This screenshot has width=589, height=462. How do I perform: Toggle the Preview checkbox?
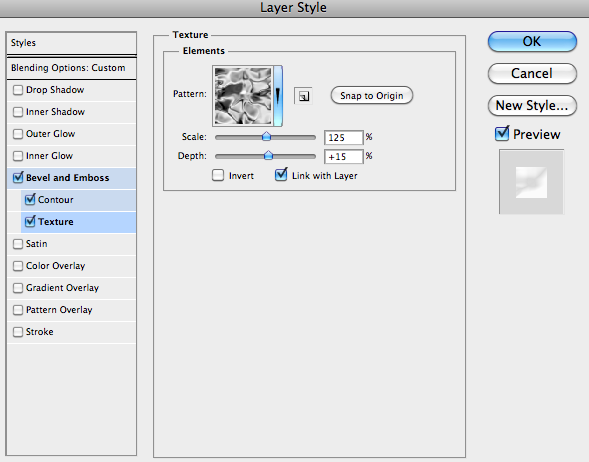tap(502, 134)
